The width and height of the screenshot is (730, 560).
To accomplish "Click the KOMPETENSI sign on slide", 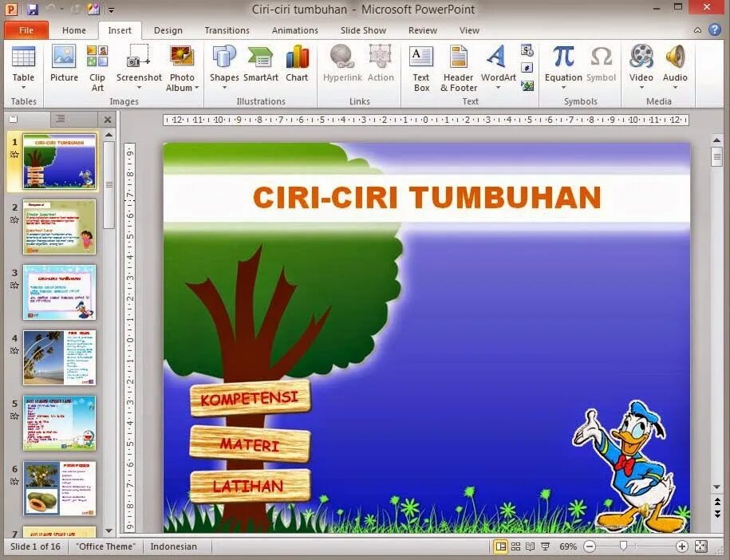I will [250, 398].
